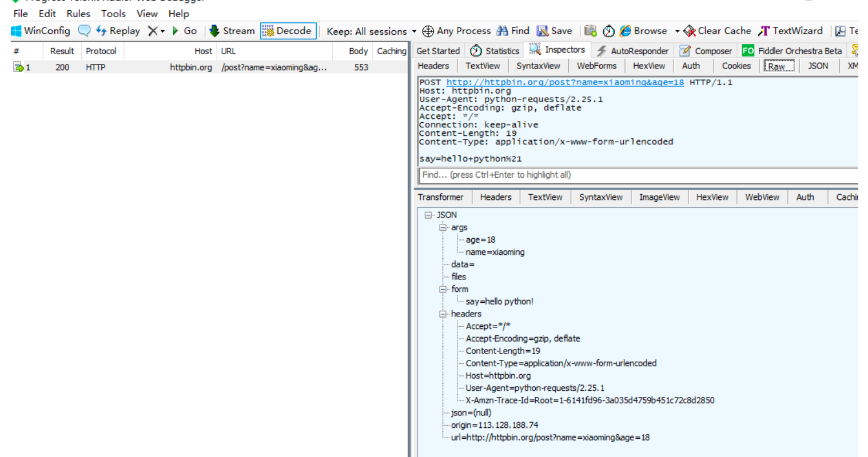The width and height of the screenshot is (868, 457).
Task: Open the httpbin.org post URL link
Action: 564,82
